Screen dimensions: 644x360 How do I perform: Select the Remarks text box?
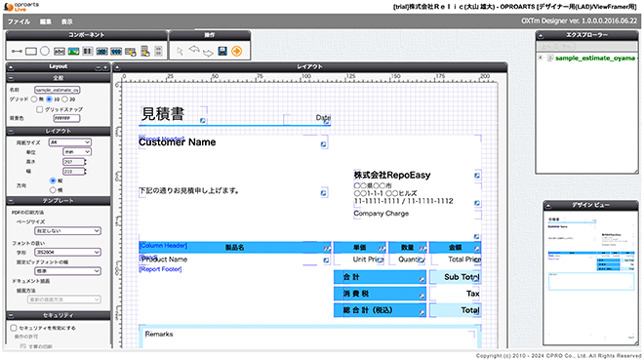309,338
